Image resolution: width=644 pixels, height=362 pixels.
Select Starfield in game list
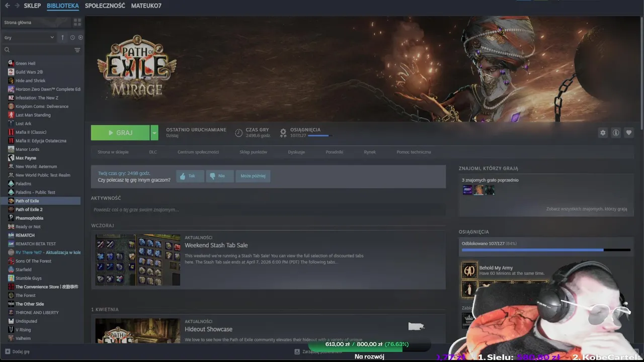tap(23, 270)
